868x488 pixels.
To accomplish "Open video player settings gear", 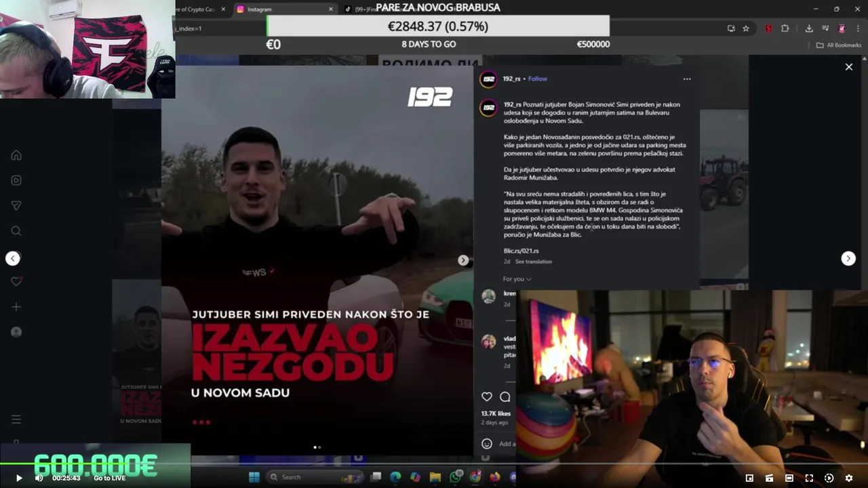I will coord(848,478).
